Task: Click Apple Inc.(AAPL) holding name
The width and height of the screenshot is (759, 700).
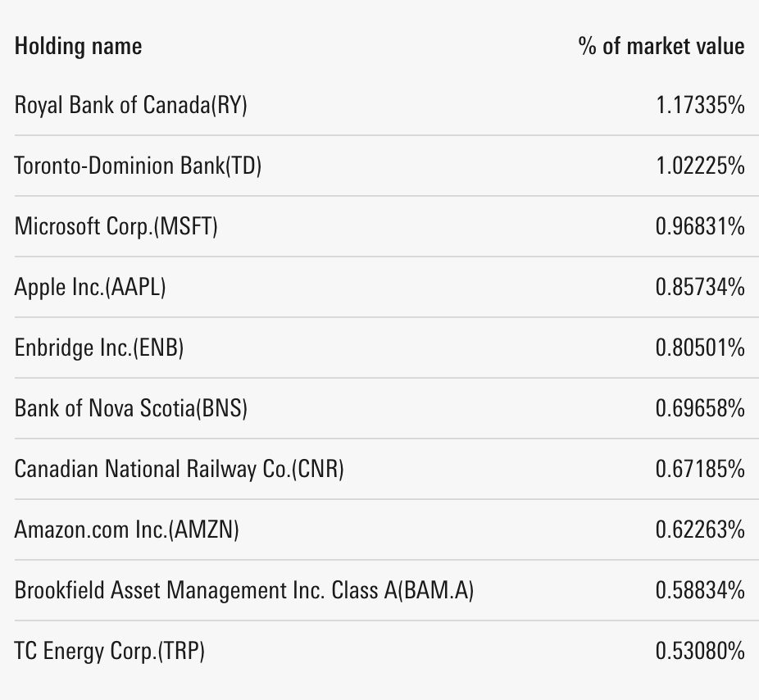Action: (89, 287)
